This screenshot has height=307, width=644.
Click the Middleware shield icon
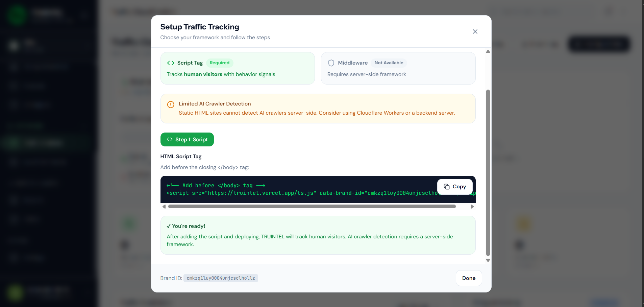[331, 63]
